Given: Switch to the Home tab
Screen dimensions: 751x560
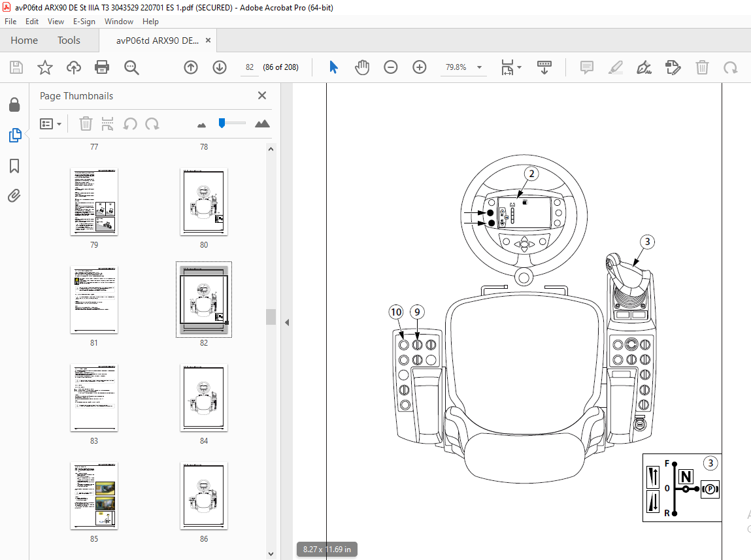Looking at the screenshot, I should 24,41.
